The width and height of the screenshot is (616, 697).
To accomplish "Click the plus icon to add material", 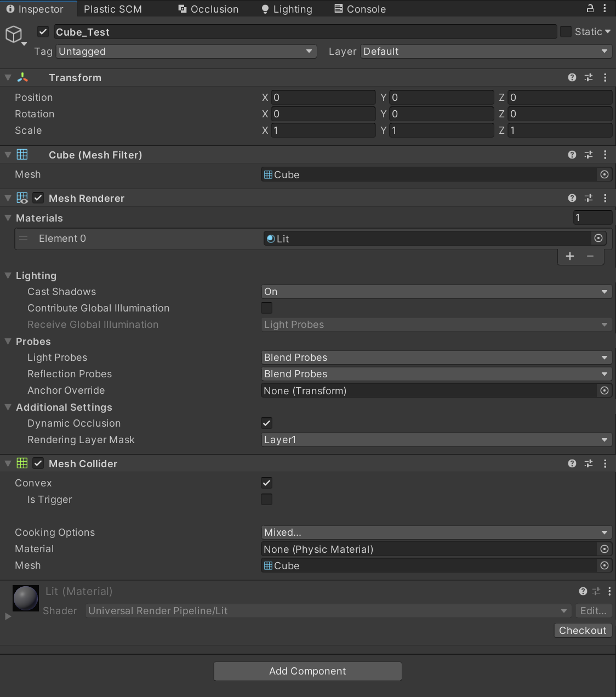I will point(570,256).
